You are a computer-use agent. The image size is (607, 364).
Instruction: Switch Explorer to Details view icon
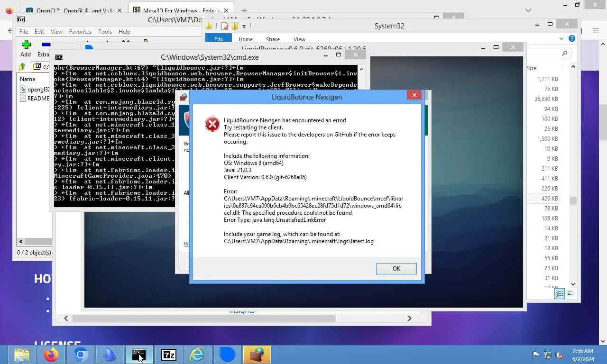[560, 294]
